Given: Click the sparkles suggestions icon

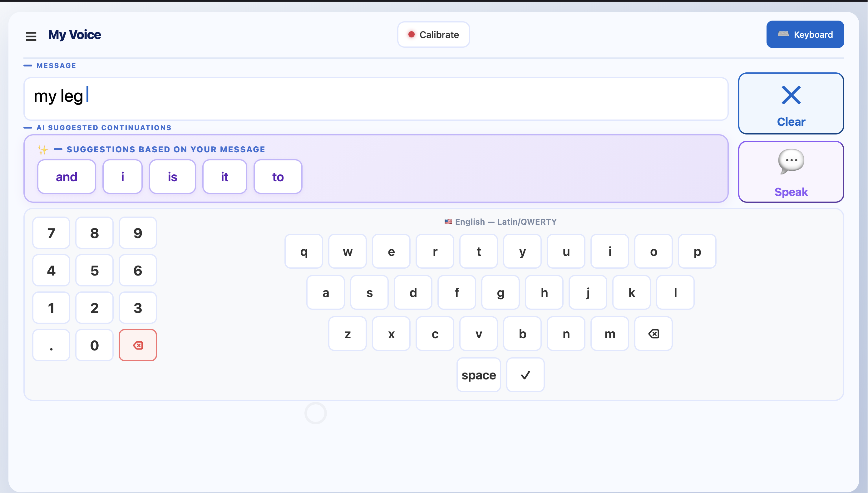Looking at the screenshot, I should pos(43,149).
